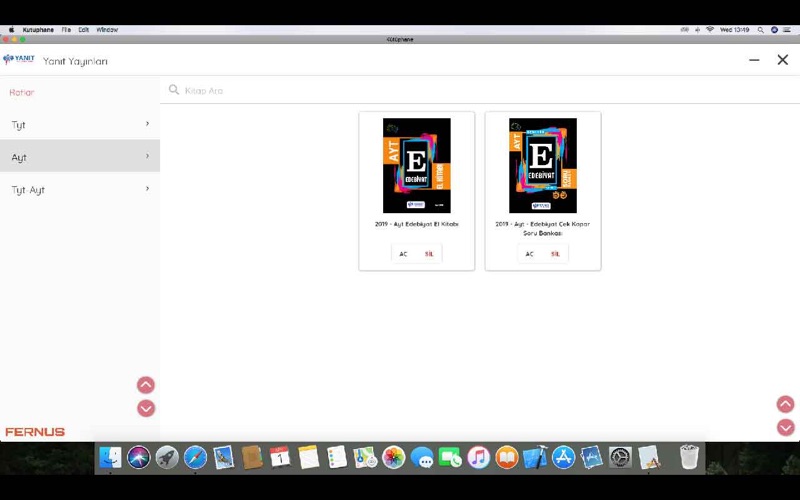The image size is (800, 500).
Task: Open the Edit menu
Action: click(84, 30)
